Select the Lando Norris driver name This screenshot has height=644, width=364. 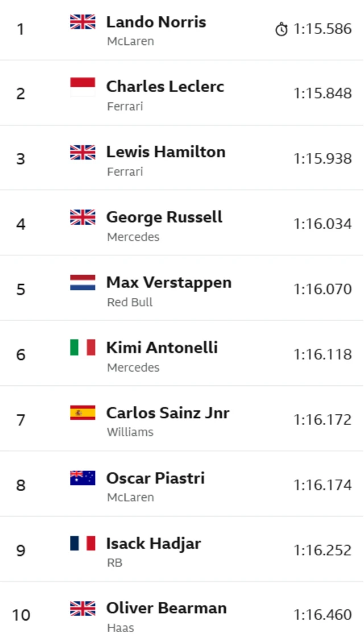point(156,22)
